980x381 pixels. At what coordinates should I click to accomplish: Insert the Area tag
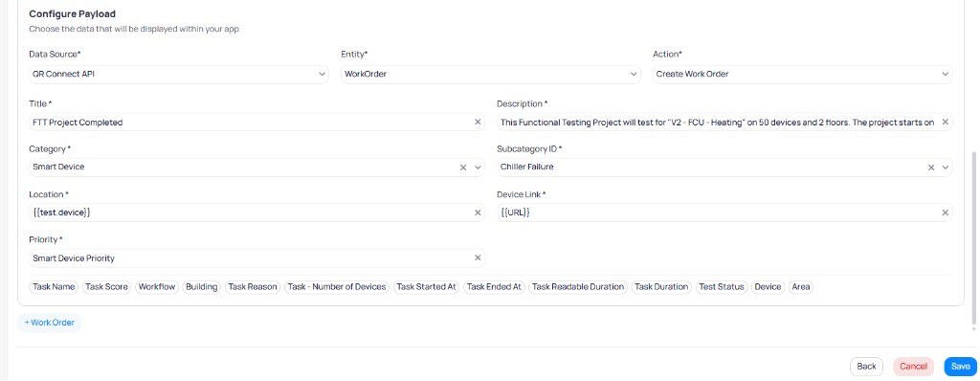[x=801, y=286]
